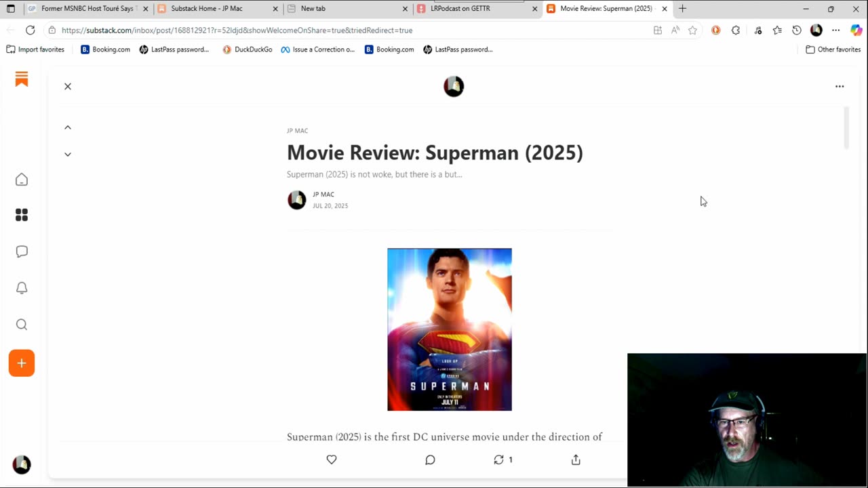This screenshot has width=868, height=488.
Task: Open Edge Settings and more menu
Action: coord(836,30)
